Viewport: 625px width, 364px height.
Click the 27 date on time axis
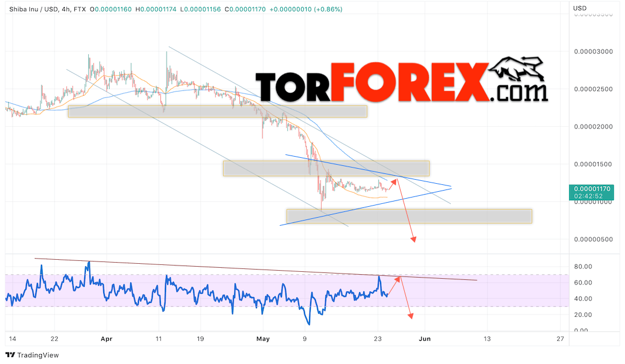560,339
